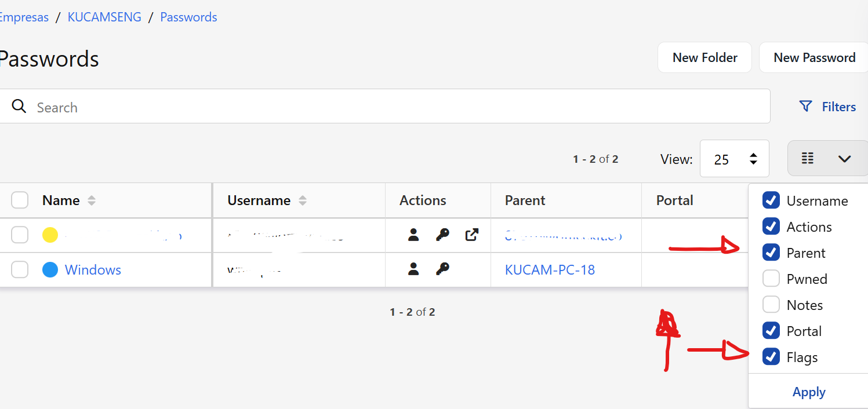Copy password with key icon in Windows row
This screenshot has height=409, width=868.
coord(442,269)
